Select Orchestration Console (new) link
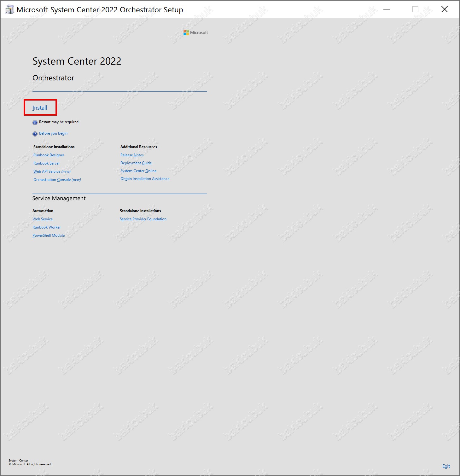460x476 pixels. [57, 180]
